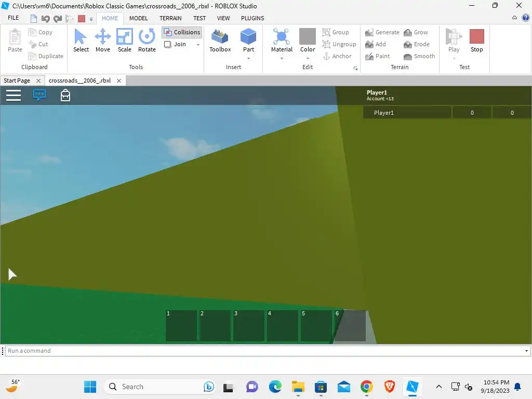Use the Grow terrain tool
Screen dimensions: 532x399
(416, 32)
